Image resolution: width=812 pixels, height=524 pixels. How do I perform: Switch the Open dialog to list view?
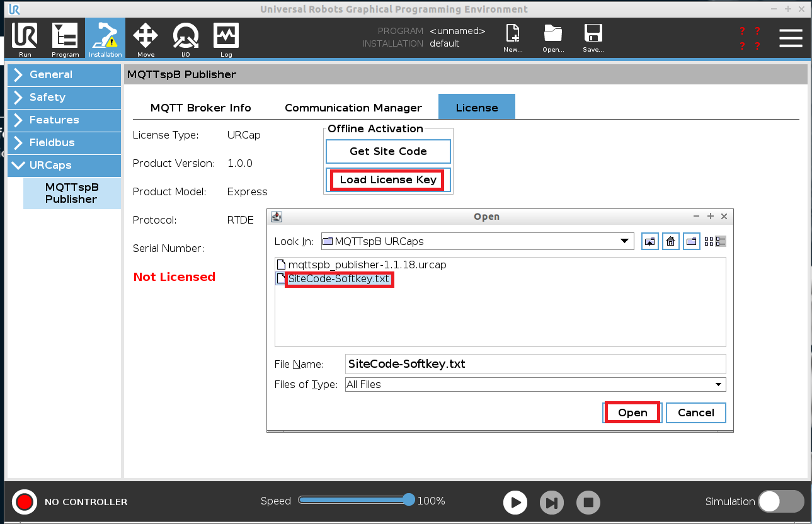(x=709, y=241)
